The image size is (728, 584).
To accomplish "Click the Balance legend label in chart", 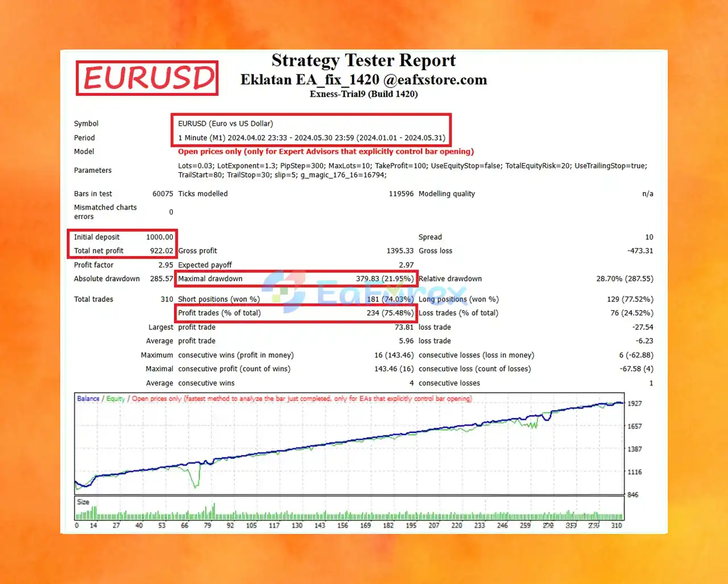I will [88, 399].
